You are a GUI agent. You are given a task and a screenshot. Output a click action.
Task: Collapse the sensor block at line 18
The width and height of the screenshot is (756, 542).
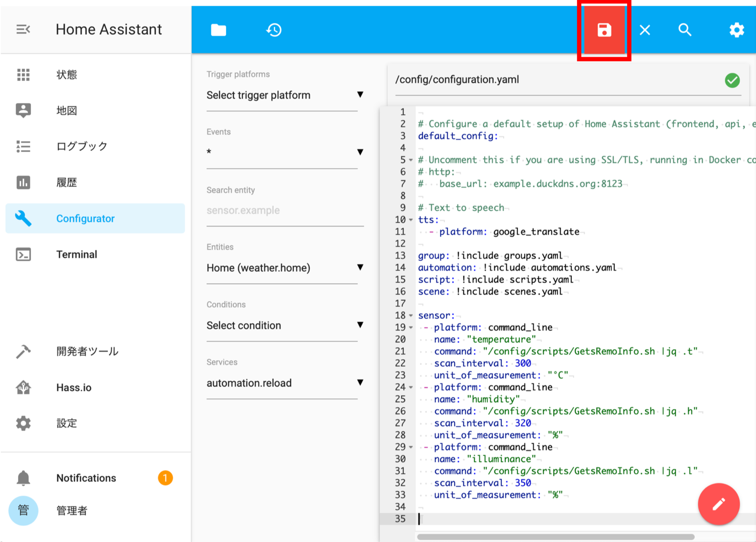coord(411,316)
